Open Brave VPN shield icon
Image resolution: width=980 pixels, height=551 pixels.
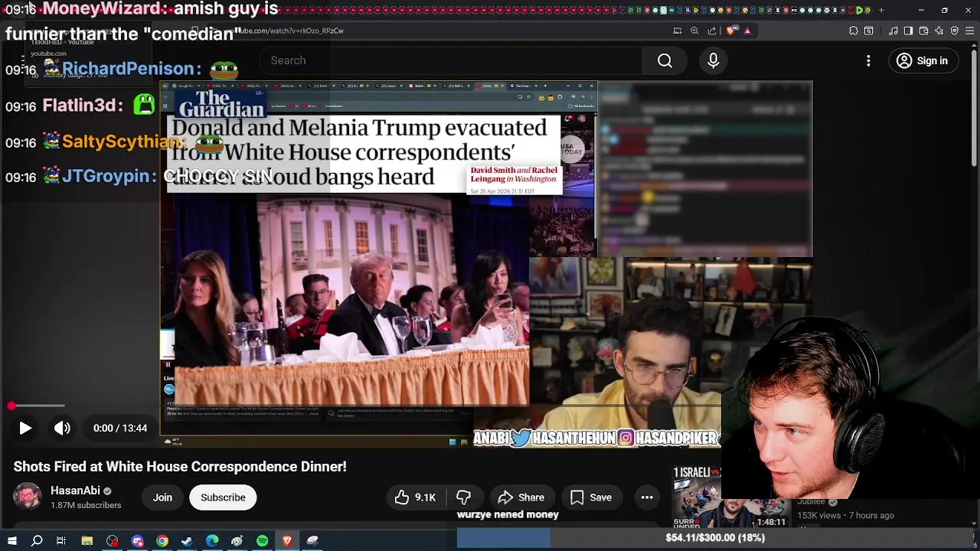pyautogui.click(x=954, y=31)
